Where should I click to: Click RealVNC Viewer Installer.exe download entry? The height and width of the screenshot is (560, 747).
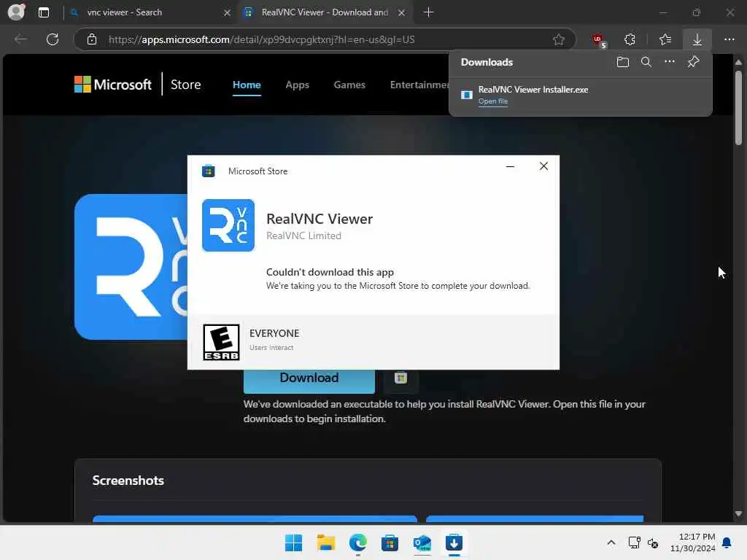[x=580, y=95]
